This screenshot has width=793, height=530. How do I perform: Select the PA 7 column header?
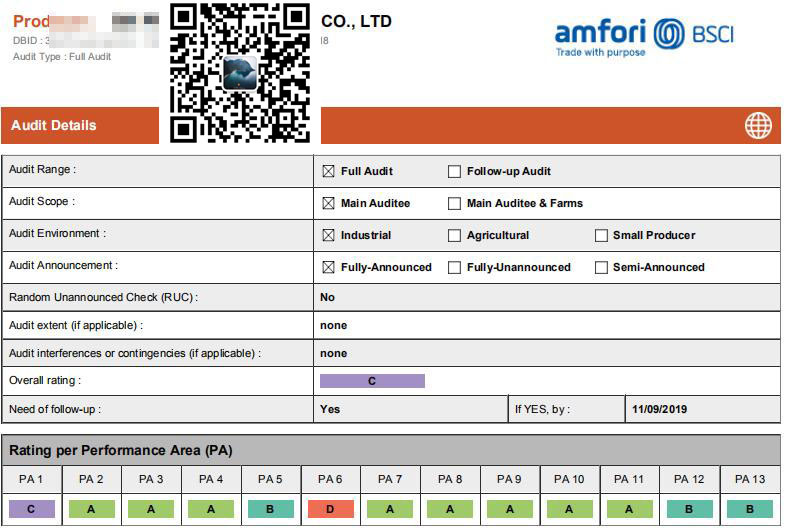[x=390, y=480]
